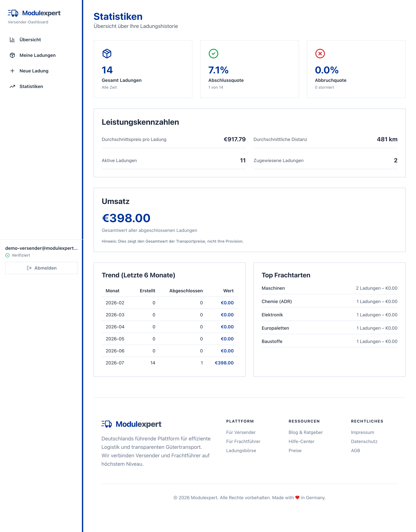The image size is (416, 532).
Task: Click the 14 created count for 2026-07
Action: [x=153, y=363]
